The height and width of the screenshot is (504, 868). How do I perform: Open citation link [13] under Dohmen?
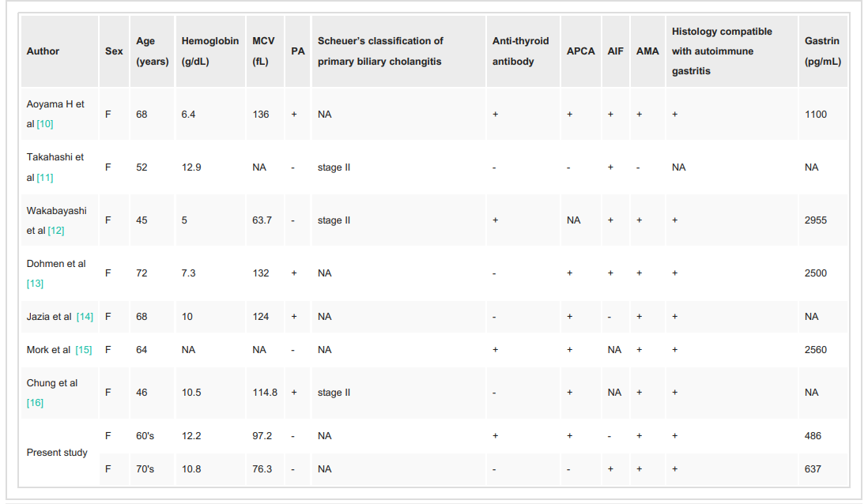[36, 284]
